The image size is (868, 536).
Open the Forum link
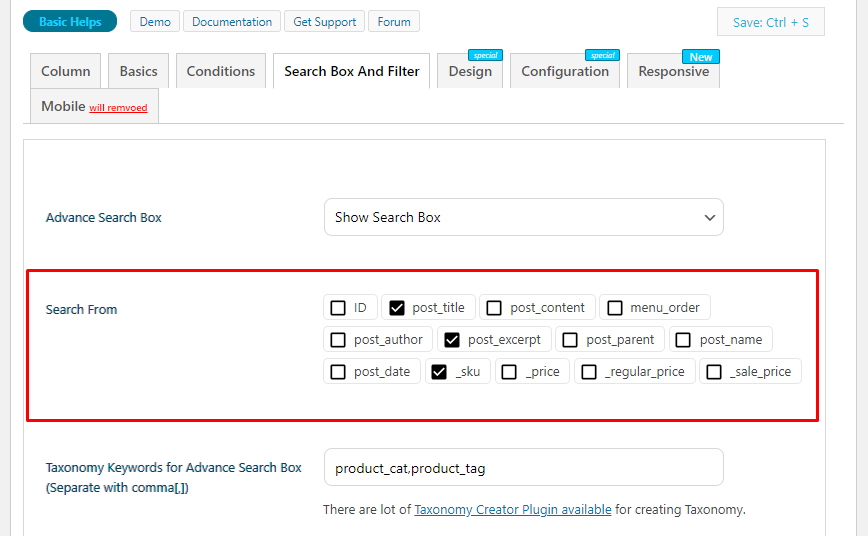tap(394, 22)
